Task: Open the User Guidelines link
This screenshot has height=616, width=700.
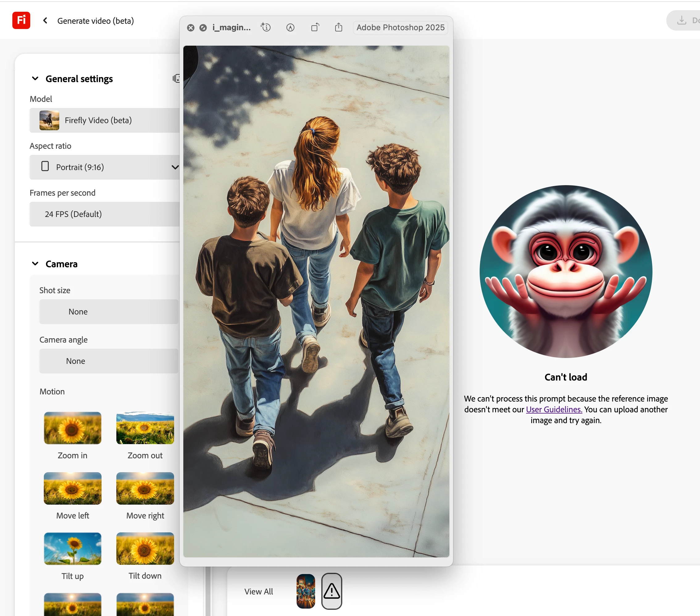Action: (x=554, y=410)
